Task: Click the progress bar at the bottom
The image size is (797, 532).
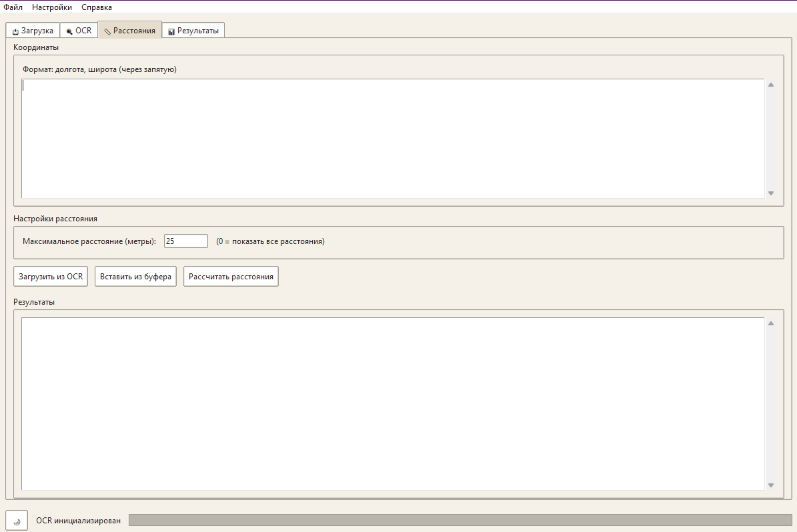Action: pos(460,520)
